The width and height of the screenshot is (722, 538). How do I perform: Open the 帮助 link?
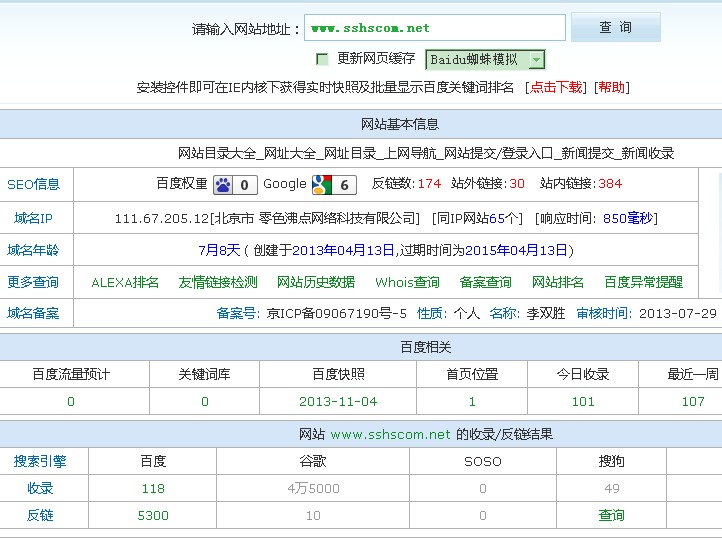611,87
